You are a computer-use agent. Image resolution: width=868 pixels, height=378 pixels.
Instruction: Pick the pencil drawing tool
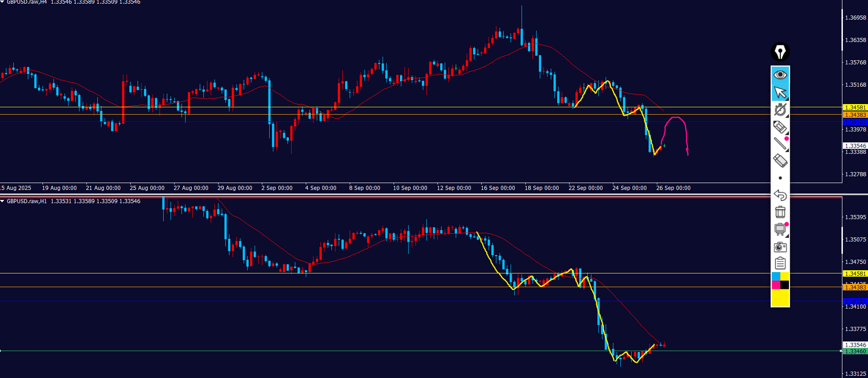[x=780, y=127]
